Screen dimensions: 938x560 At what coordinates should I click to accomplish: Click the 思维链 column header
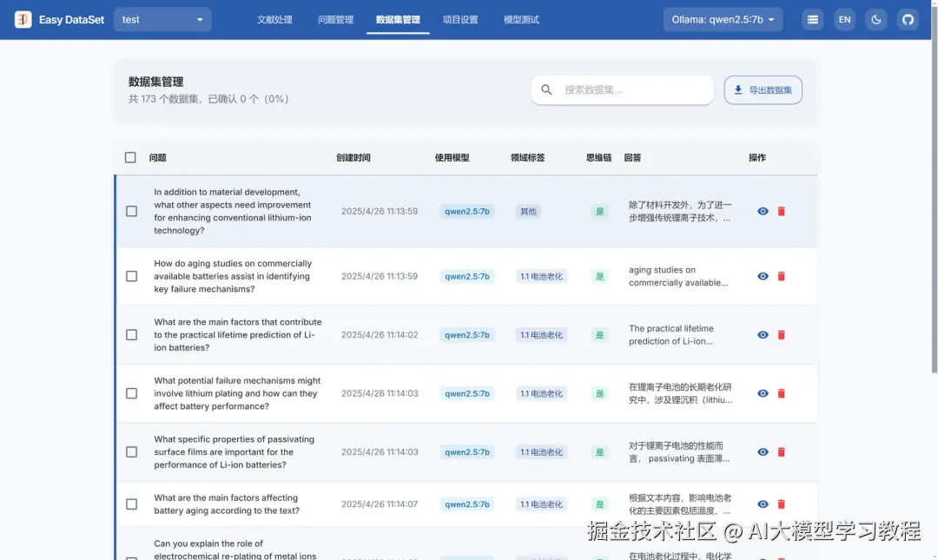pyautogui.click(x=598, y=157)
